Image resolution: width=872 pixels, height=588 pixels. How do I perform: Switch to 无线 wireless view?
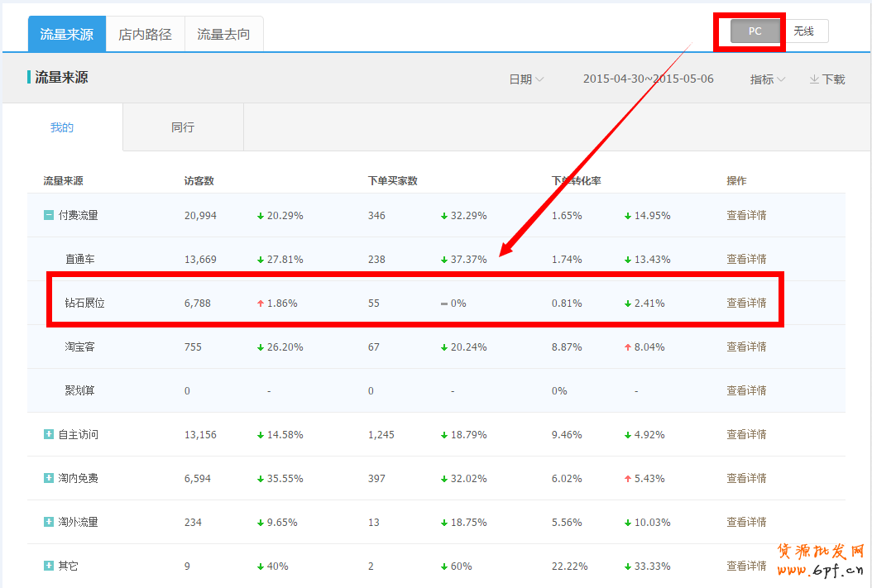[803, 31]
